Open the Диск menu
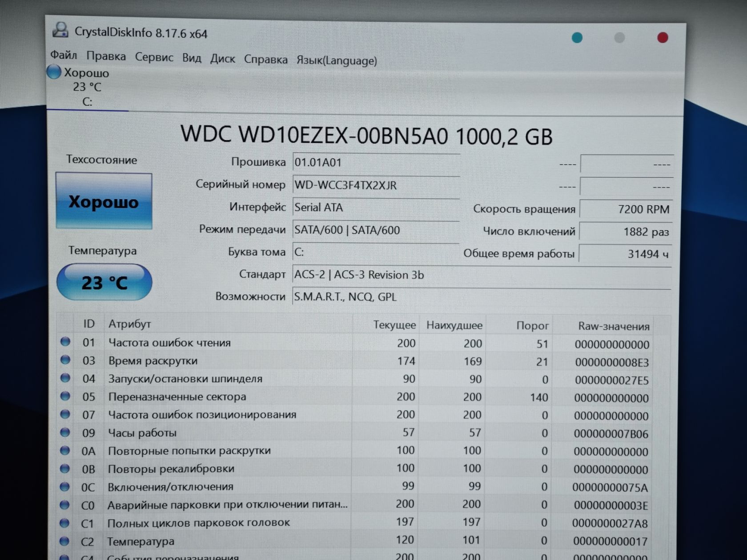Screen dimensions: 747x560 pyautogui.click(x=222, y=59)
